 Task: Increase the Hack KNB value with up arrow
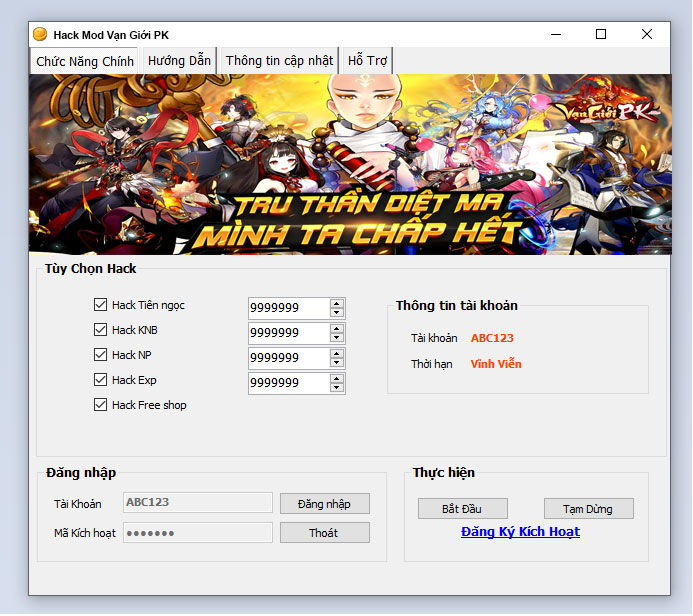pyautogui.click(x=337, y=328)
